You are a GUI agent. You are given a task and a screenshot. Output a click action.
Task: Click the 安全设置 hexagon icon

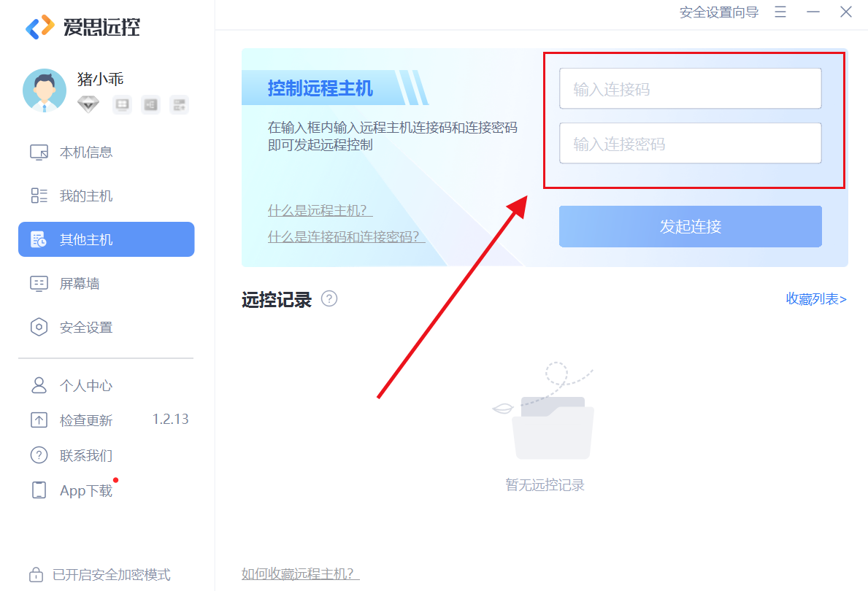click(39, 328)
